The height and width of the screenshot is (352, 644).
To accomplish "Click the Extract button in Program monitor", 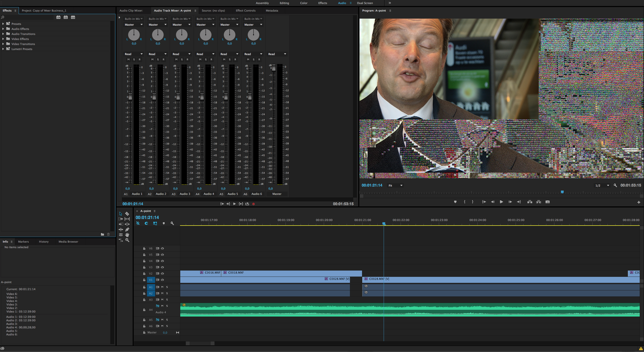I will [x=539, y=202].
